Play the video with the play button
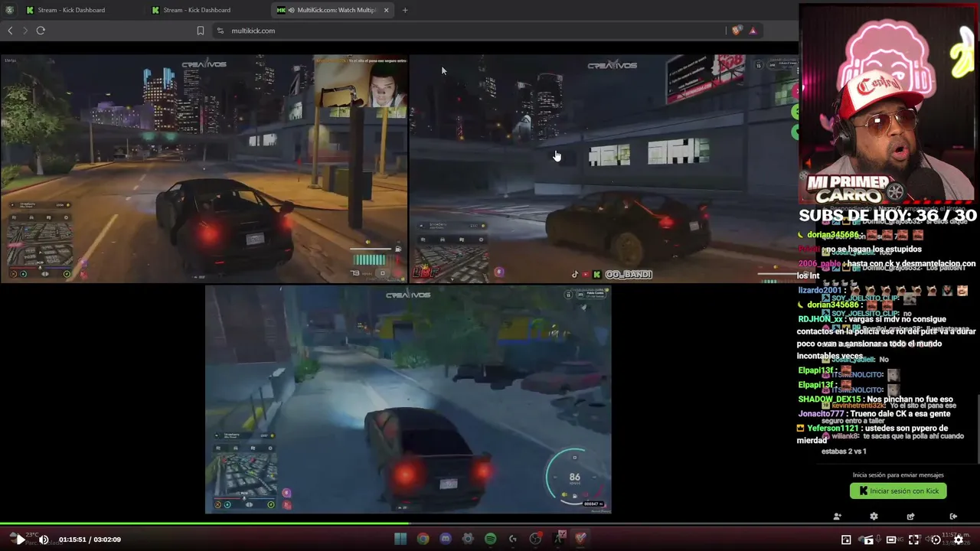Image resolution: width=980 pixels, height=551 pixels. pyautogui.click(x=20, y=540)
